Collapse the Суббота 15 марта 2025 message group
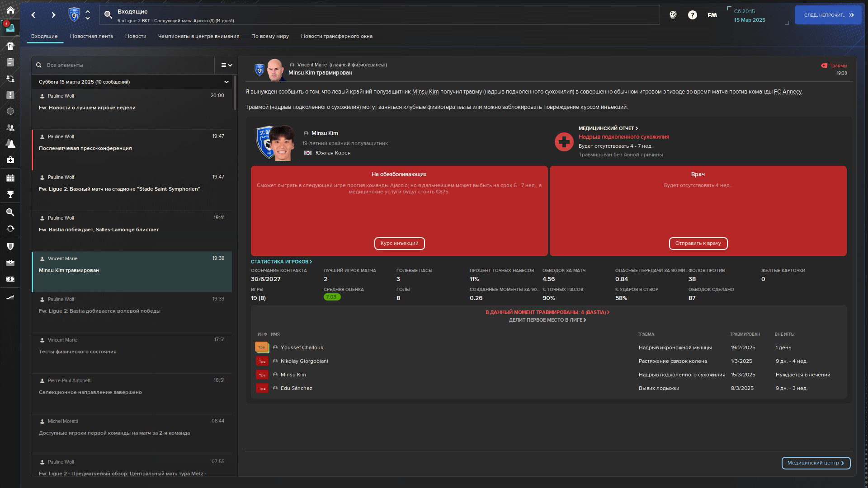Viewport: 868px width, 488px height. click(226, 82)
